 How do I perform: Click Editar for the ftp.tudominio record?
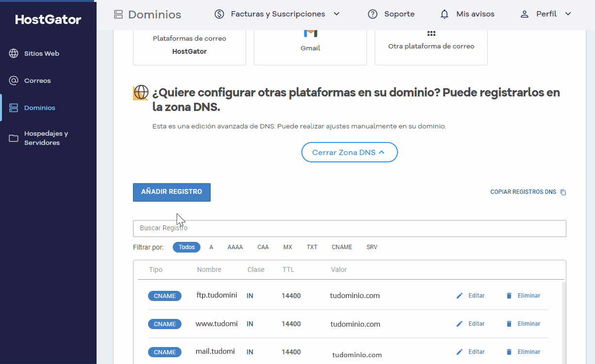click(x=476, y=296)
